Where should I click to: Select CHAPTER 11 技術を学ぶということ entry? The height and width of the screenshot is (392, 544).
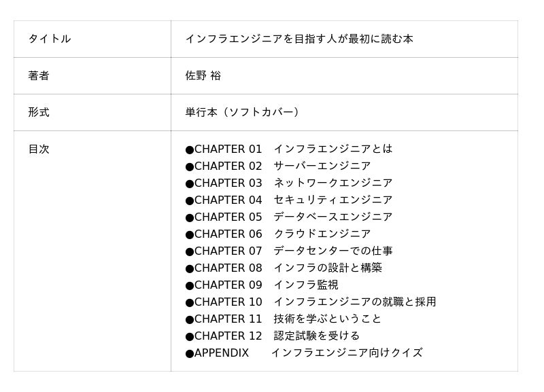pyautogui.click(x=283, y=319)
